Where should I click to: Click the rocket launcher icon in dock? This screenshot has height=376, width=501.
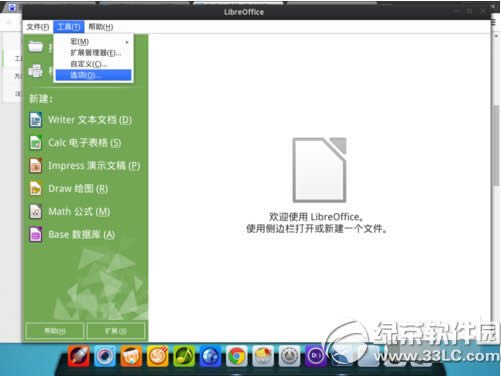[x=78, y=356]
